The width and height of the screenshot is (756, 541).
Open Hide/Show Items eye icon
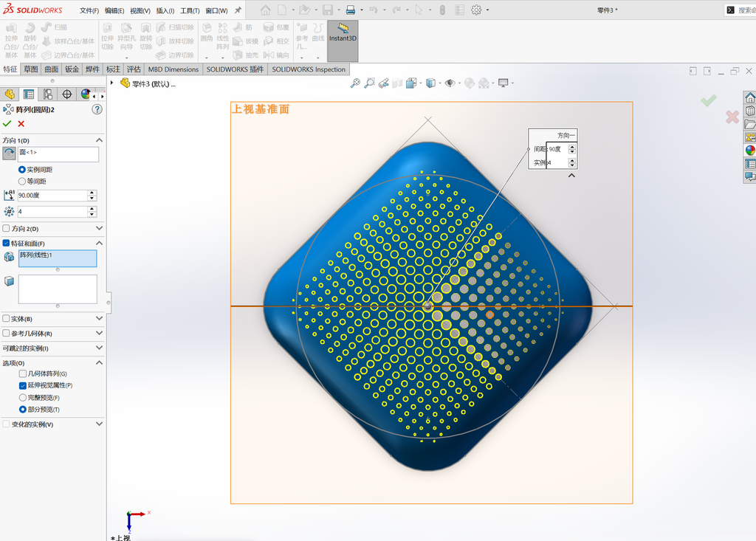[450, 83]
